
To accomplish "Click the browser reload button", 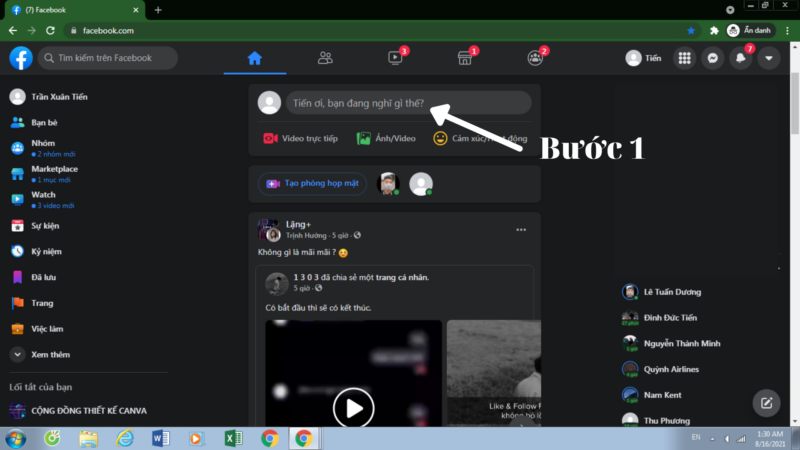I will coord(50,31).
